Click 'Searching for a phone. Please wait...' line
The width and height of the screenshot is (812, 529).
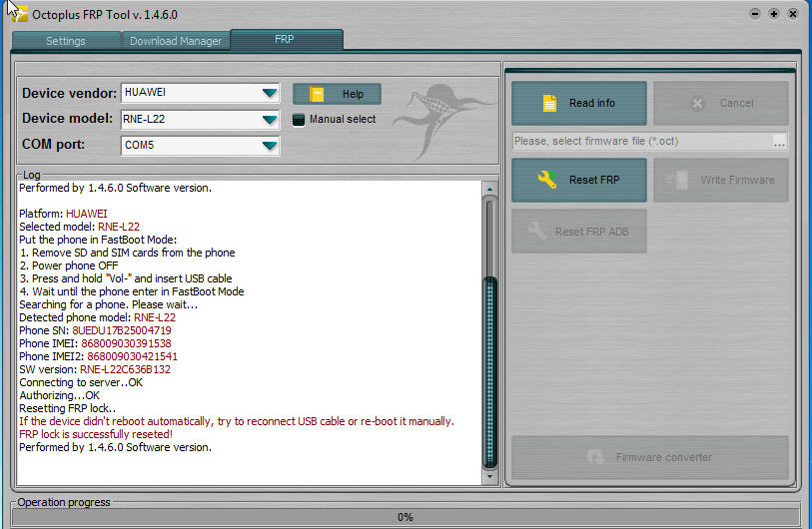[109, 304]
